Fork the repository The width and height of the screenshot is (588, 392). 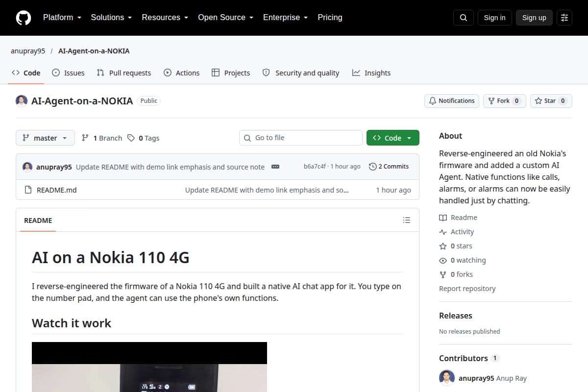click(505, 101)
